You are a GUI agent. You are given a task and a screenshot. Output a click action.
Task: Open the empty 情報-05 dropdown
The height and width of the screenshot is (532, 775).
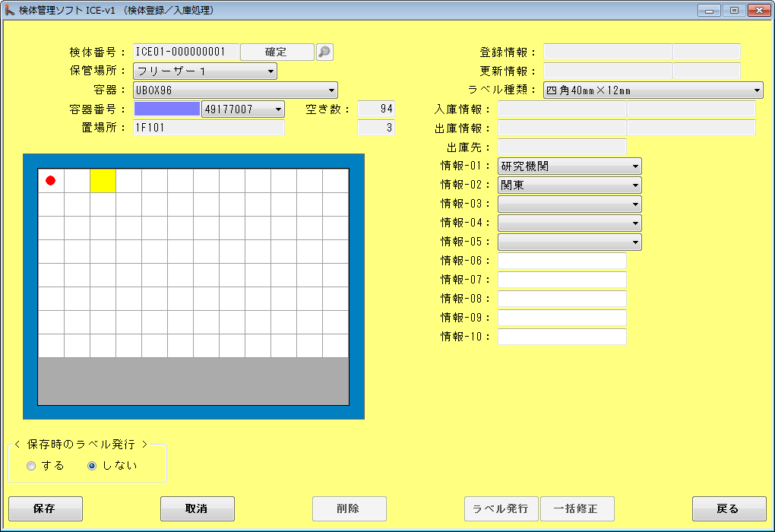[569, 242]
